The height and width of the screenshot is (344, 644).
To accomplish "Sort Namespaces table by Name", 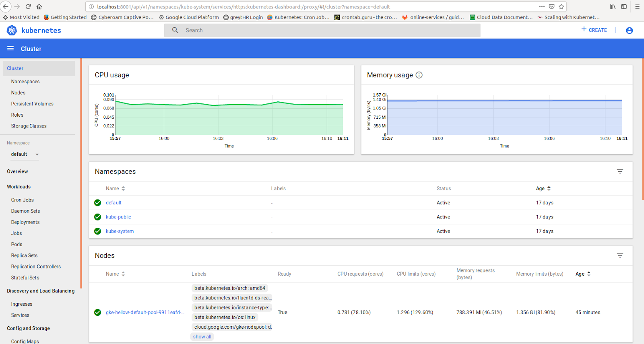I will point(115,188).
